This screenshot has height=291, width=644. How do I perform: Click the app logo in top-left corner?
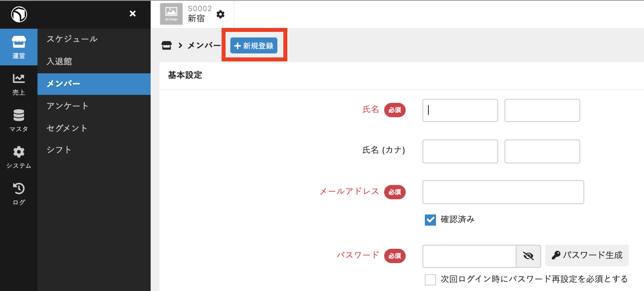point(19,14)
